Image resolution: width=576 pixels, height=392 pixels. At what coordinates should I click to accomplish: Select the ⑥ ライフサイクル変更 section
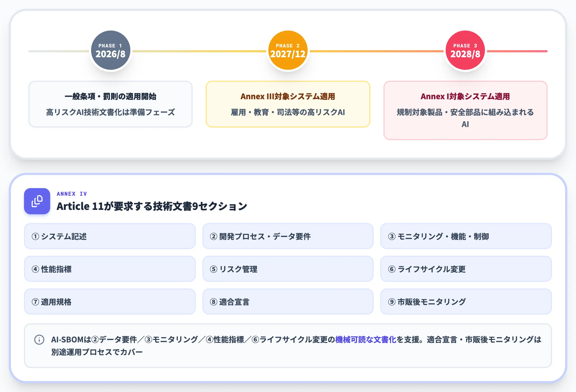[466, 269]
